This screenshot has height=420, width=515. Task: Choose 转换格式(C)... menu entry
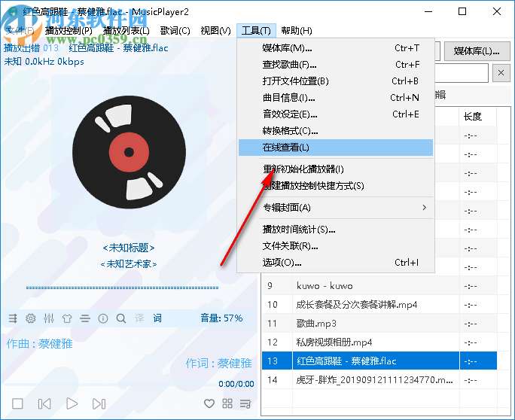[336, 131]
